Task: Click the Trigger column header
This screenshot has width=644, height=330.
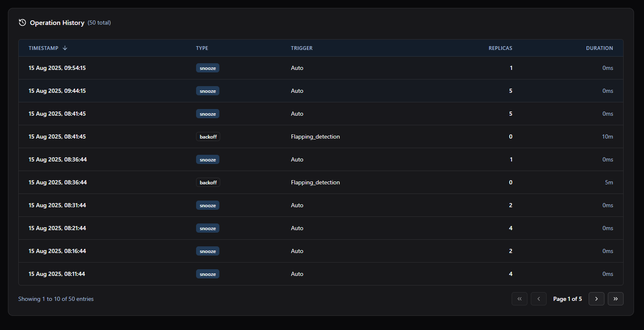Action: pyautogui.click(x=301, y=48)
